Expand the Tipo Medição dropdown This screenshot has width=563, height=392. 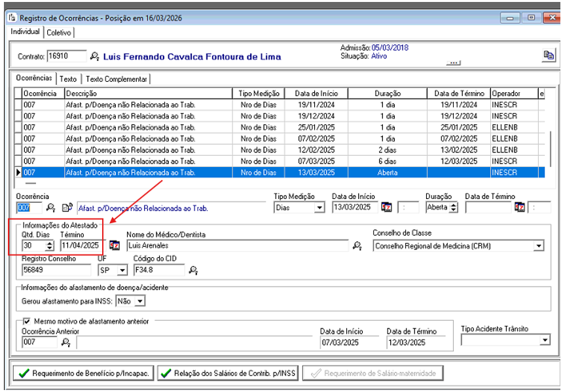point(319,207)
